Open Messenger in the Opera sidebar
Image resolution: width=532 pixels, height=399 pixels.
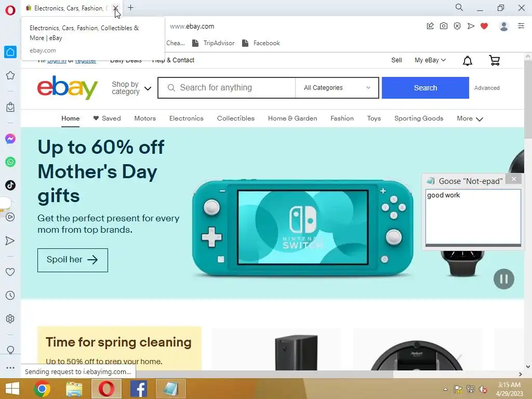coord(10,139)
